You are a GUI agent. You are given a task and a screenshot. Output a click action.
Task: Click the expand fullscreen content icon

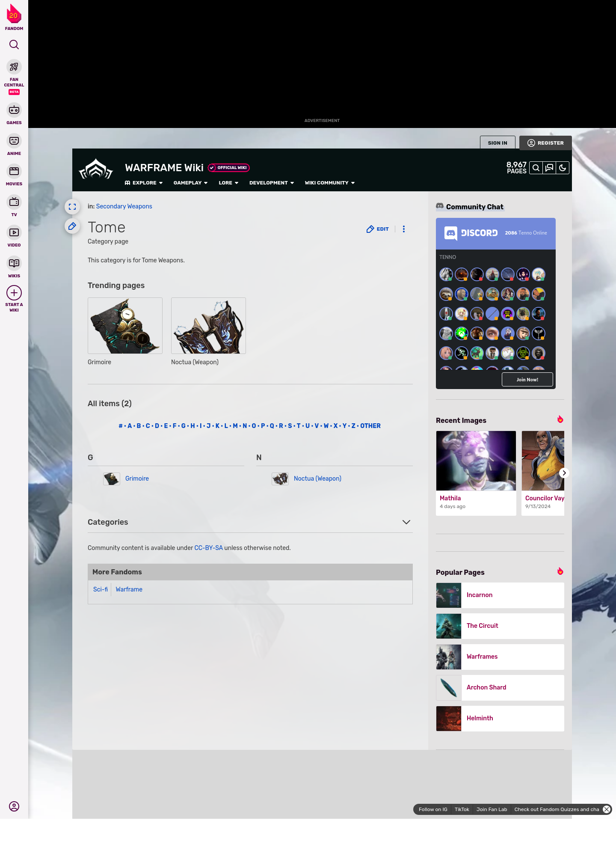(x=72, y=207)
